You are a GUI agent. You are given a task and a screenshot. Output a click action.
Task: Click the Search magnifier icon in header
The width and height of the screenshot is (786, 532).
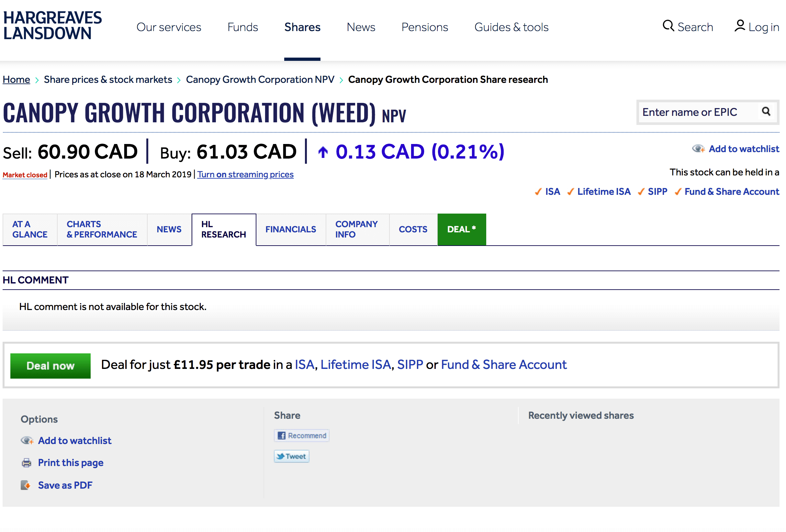click(668, 26)
